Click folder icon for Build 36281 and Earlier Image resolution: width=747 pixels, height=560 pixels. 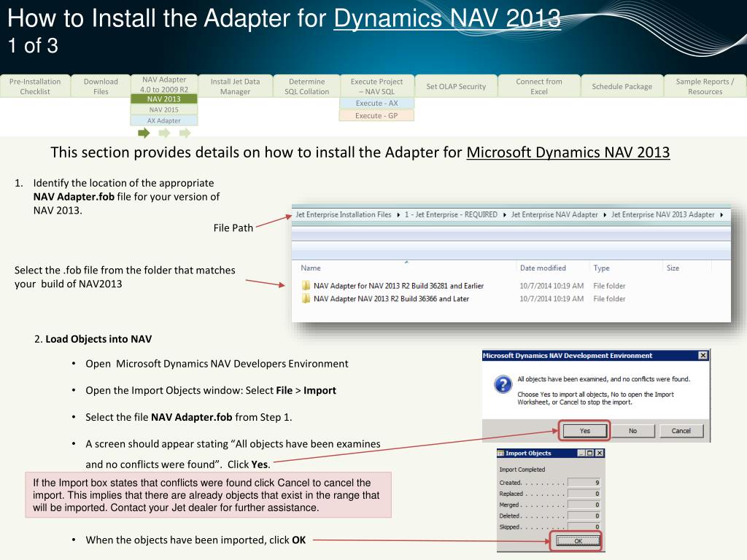[x=306, y=286]
